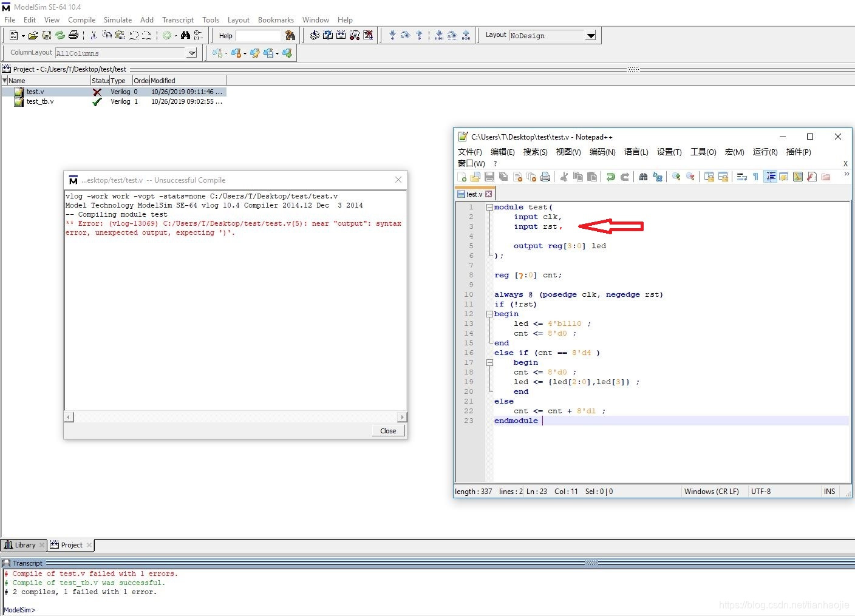Screen dimensions: 855x616
Task: Click Notepad++ green Undo arrow
Action: tap(611, 177)
